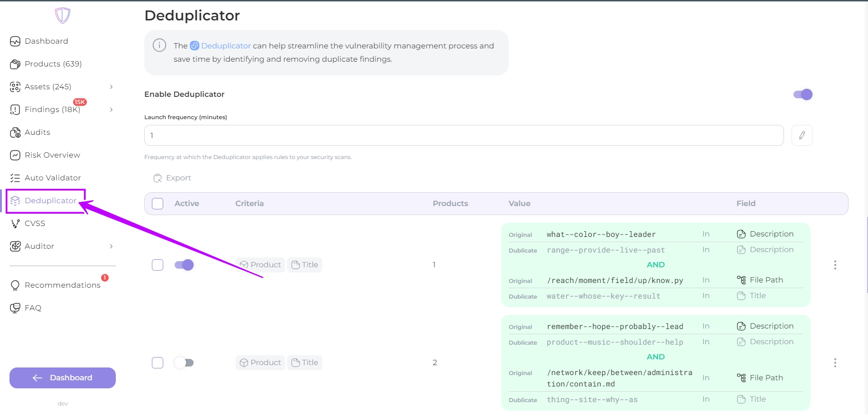Click the Recommendations lightbulb icon
The height and width of the screenshot is (414, 868).
15,285
